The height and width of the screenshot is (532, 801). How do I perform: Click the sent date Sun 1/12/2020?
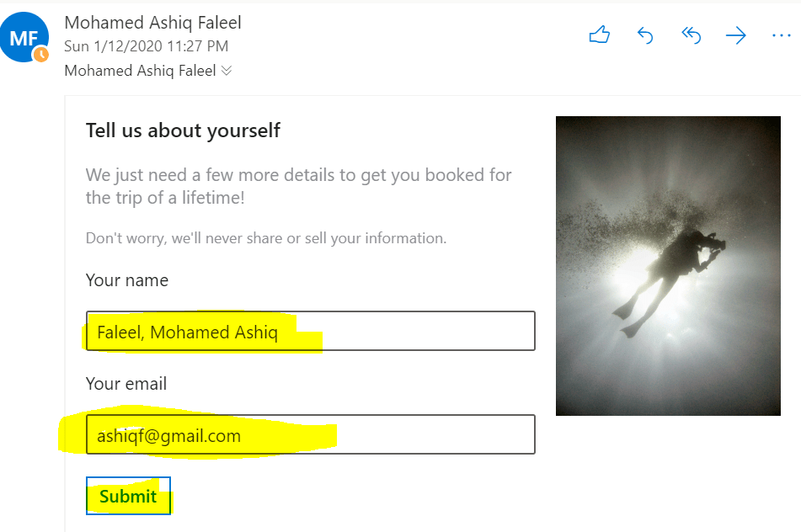pos(146,46)
